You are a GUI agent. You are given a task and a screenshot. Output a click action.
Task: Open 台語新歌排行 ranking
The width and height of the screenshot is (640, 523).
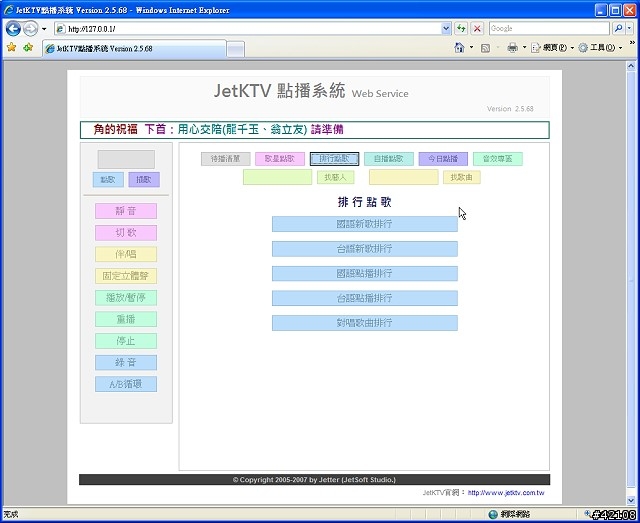[x=365, y=249]
